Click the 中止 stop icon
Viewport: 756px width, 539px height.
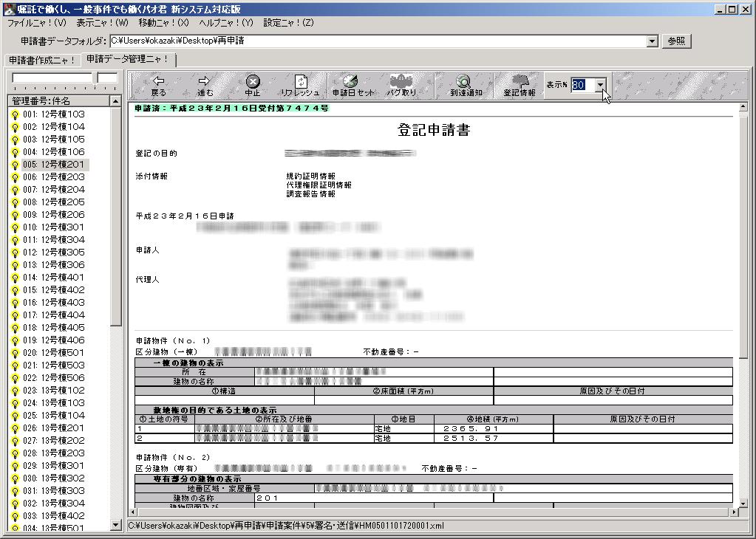[x=253, y=81]
